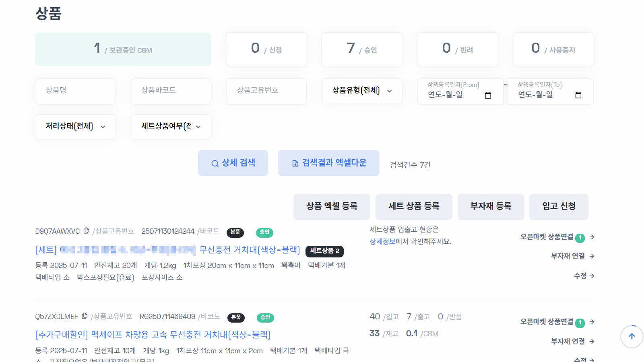Select the 반려 status card
This screenshot has width=644, height=362.
[457, 49]
